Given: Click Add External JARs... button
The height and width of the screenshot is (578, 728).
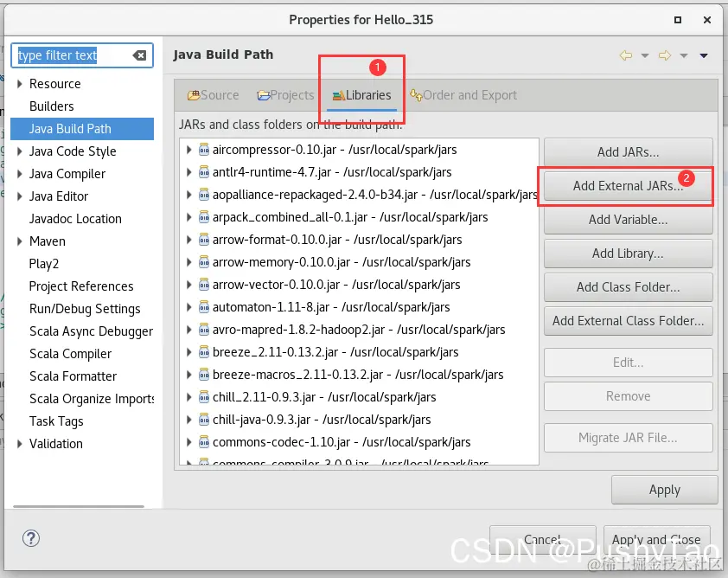Looking at the screenshot, I should pyautogui.click(x=629, y=186).
